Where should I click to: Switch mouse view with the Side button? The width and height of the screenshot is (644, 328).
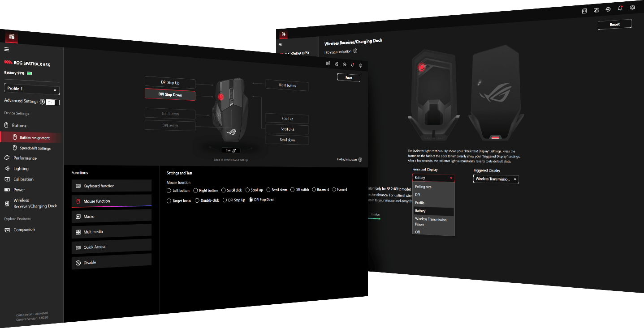click(231, 151)
